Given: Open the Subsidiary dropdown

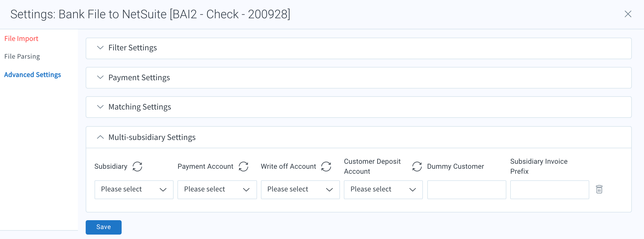Looking at the screenshot, I should [134, 189].
